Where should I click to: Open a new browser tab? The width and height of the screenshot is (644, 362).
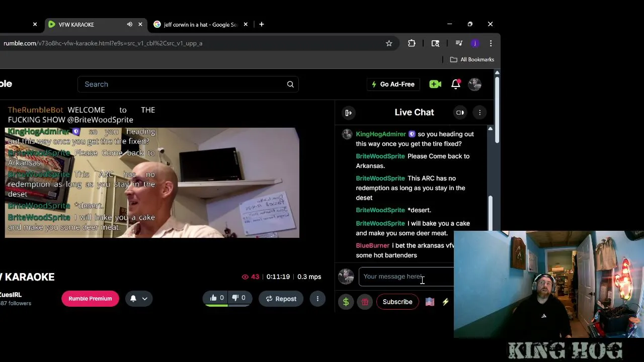(261, 24)
